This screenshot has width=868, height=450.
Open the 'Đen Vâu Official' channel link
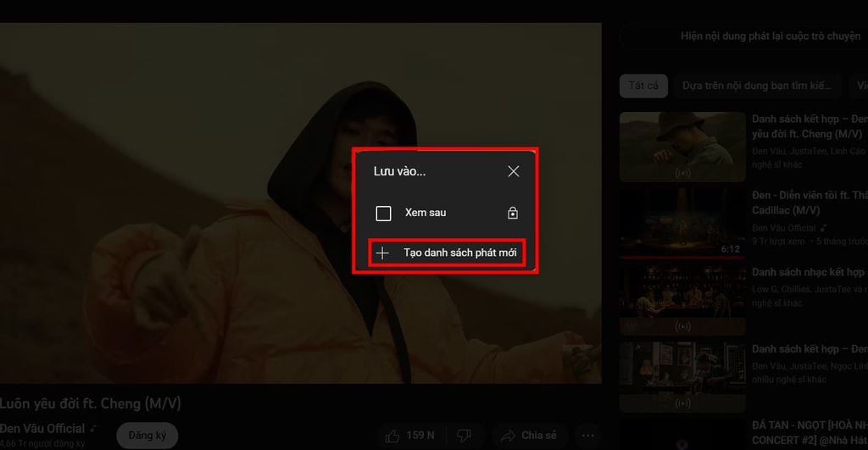42,429
